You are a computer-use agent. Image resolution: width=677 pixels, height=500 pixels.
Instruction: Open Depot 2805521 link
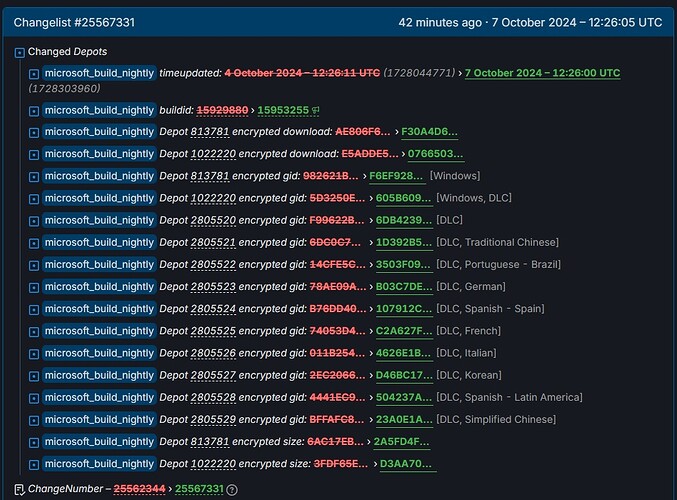click(213, 242)
